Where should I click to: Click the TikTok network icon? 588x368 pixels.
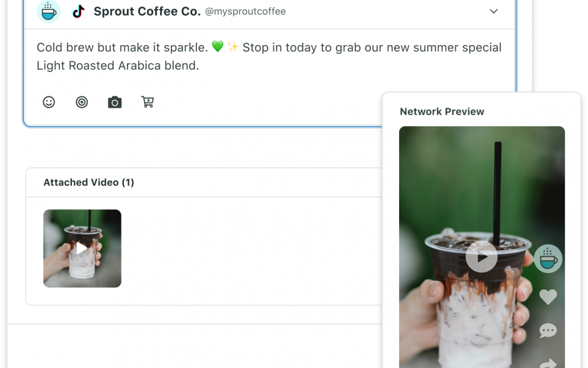[79, 11]
